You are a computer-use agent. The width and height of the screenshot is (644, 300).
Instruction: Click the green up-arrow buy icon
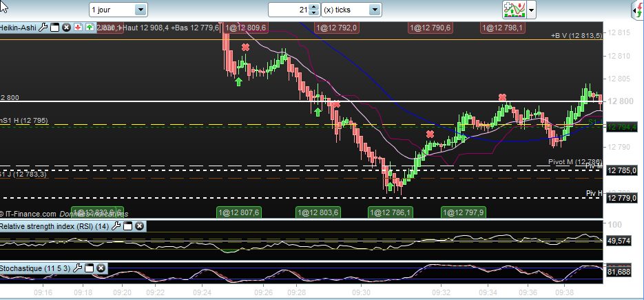tap(90, 28)
